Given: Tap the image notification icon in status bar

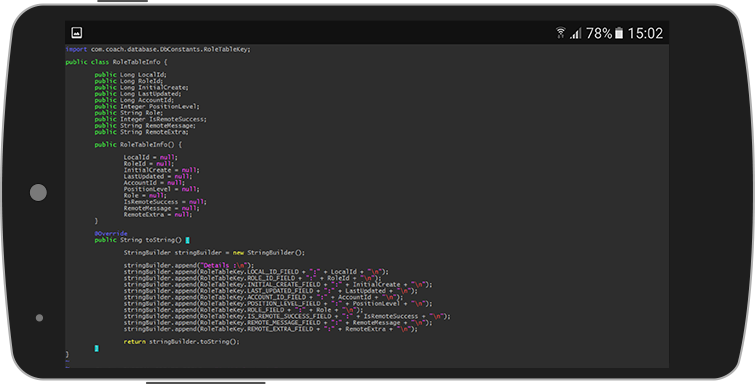Looking at the screenshot, I should tap(77, 32).
